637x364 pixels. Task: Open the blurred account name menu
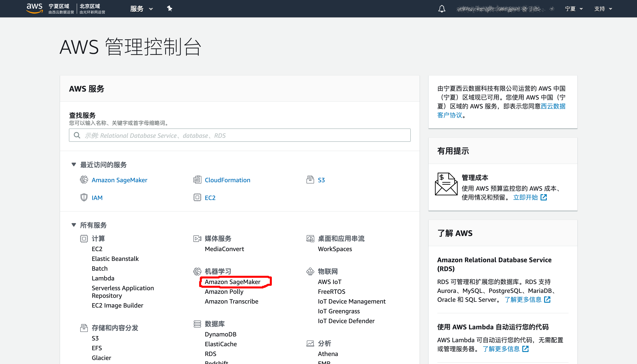pyautogui.click(x=505, y=9)
